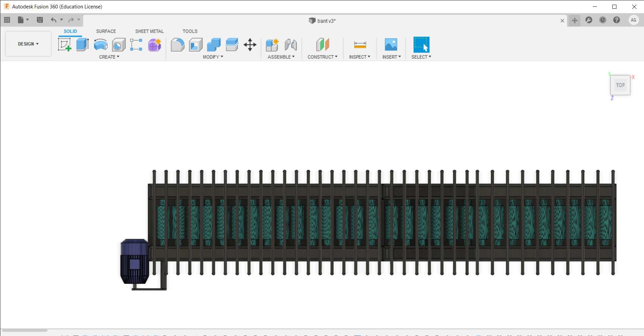Switch to the TOOLS tab
Viewport: 644px width, 336px height.
(190, 31)
